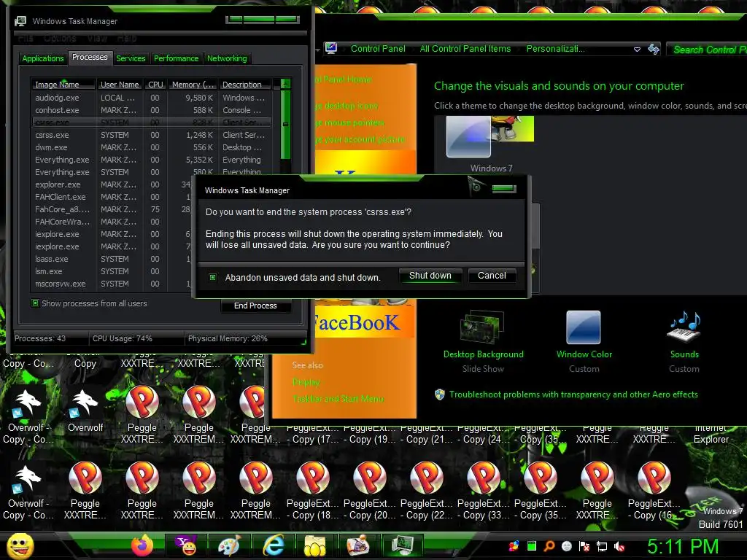Go to Control Panel breadcrumb
The image size is (747, 560).
click(378, 49)
